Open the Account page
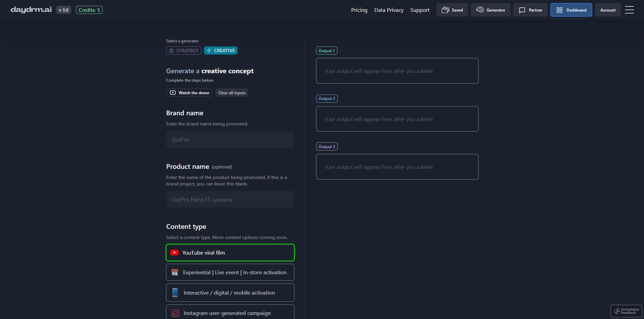This screenshot has height=319, width=644. [x=608, y=10]
